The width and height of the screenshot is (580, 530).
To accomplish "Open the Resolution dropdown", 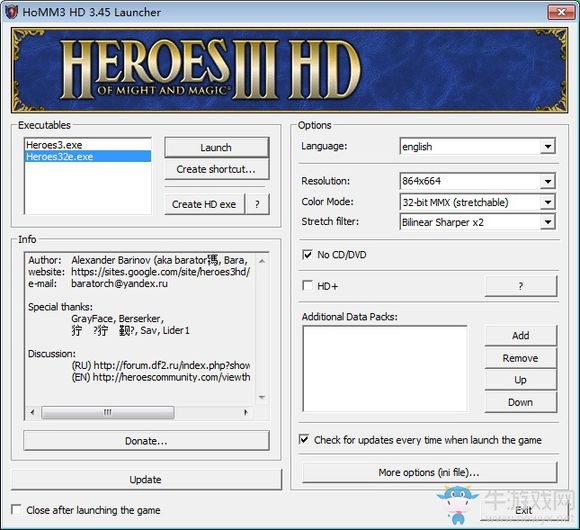I will [548, 181].
